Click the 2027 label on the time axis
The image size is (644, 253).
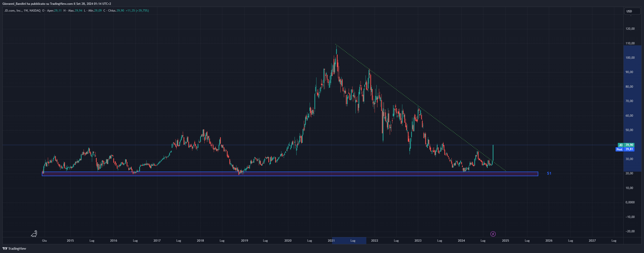tap(592, 241)
